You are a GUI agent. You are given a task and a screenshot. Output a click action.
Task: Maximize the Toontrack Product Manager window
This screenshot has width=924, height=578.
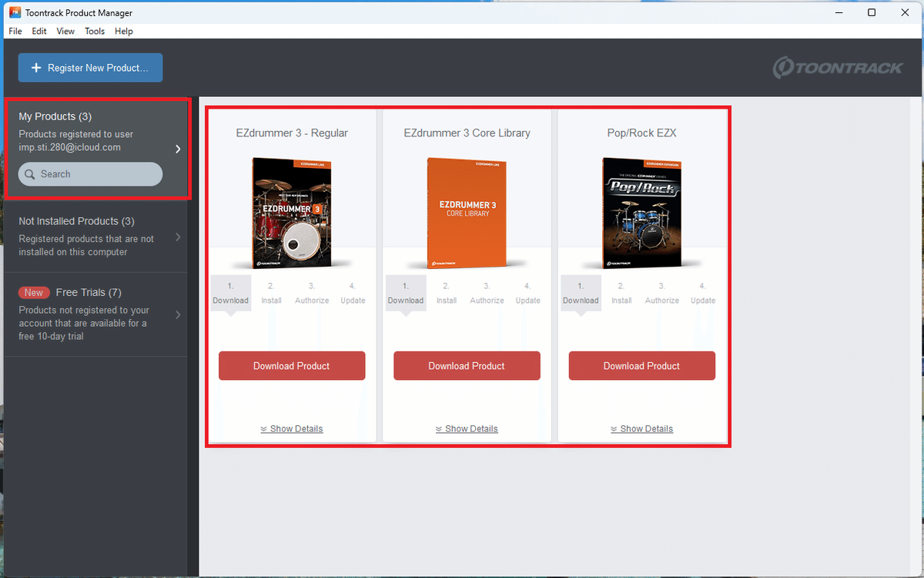[871, 12]
